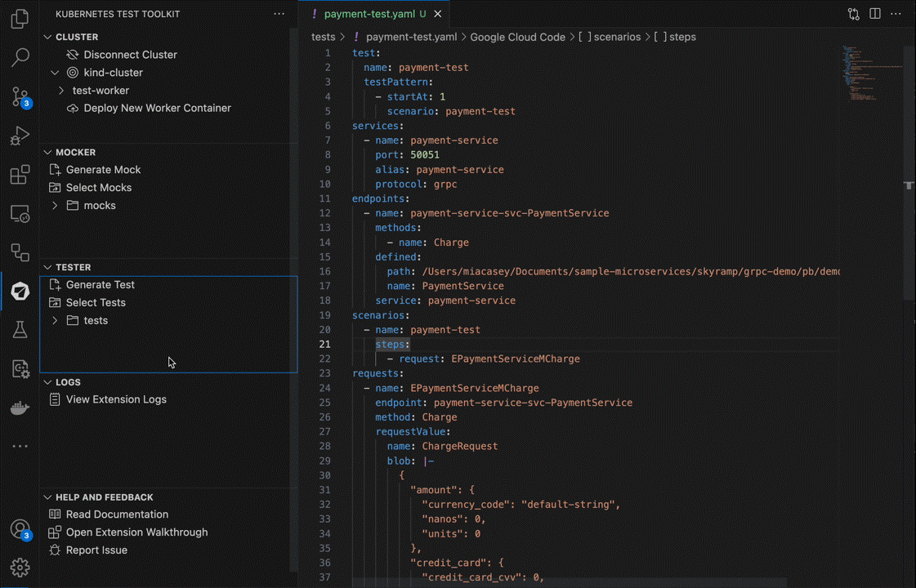Expand the test-worker tree node

(61, 91)
